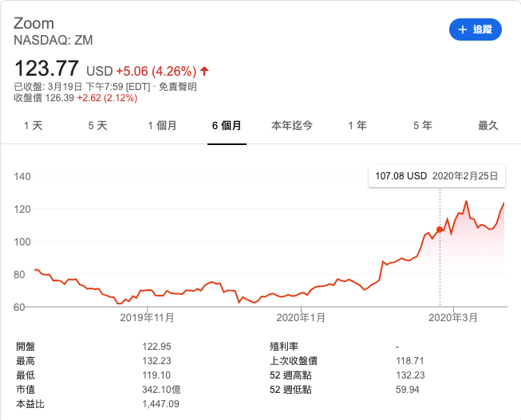Click the 123.77 current price
This screenshot has height=420, width=521.
[x=46, y=69]
